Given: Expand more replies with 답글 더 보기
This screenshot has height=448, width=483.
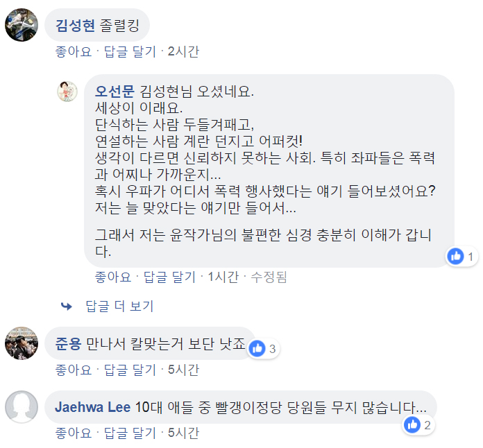Looking at the screenshot, I should 119,306.
